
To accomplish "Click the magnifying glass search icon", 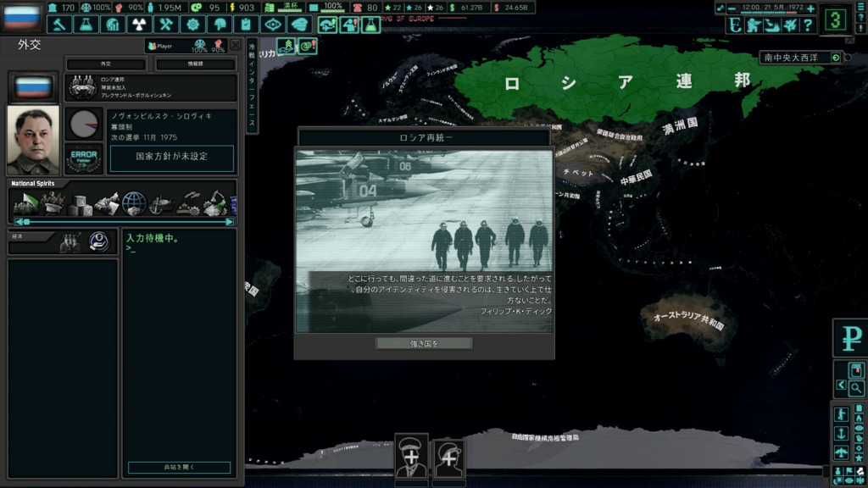I will 856,388.
